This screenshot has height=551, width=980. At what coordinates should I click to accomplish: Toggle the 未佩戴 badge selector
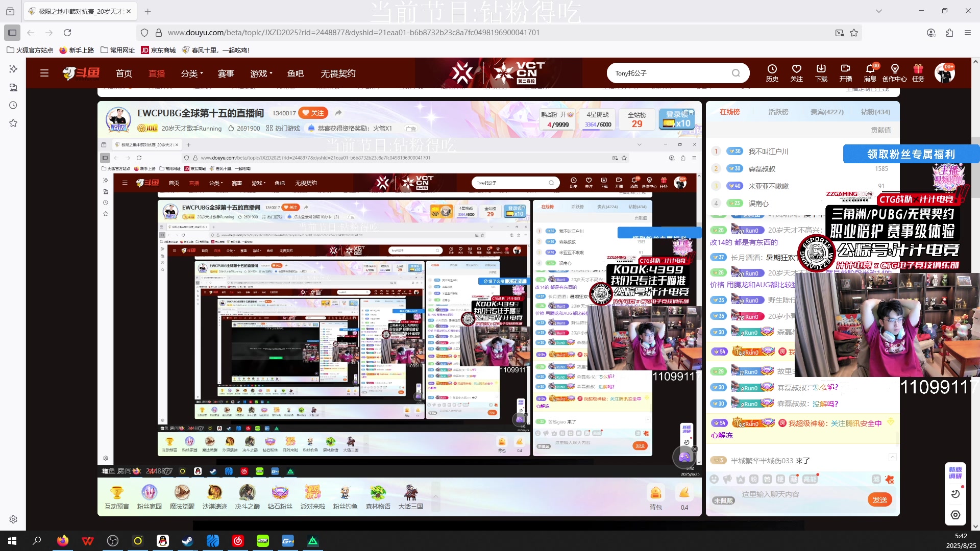click(x=723, y=500)
